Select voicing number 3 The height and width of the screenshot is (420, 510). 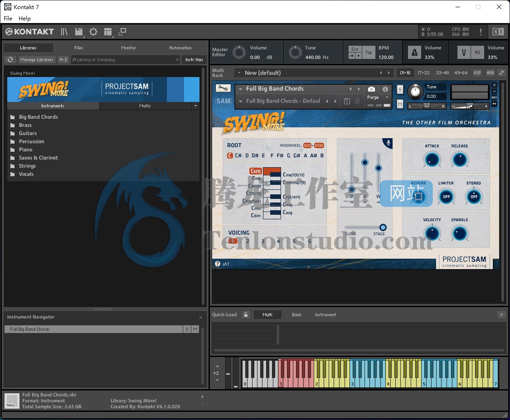263,241
